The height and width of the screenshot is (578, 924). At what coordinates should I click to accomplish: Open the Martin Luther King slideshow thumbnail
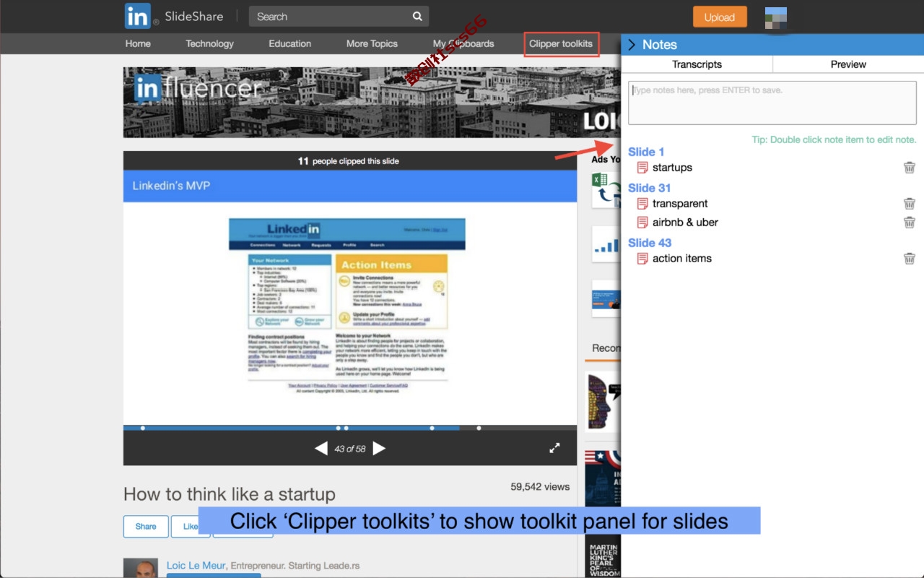[x=603, y=556]
